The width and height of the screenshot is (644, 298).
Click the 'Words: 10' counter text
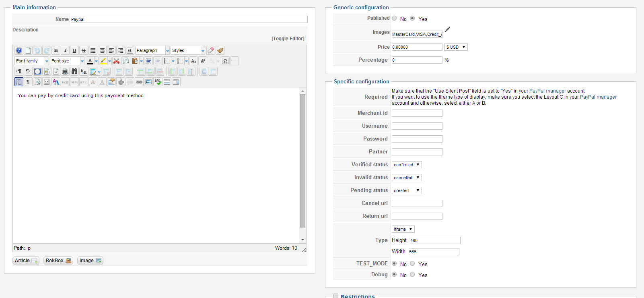click(x=286, y=248)
